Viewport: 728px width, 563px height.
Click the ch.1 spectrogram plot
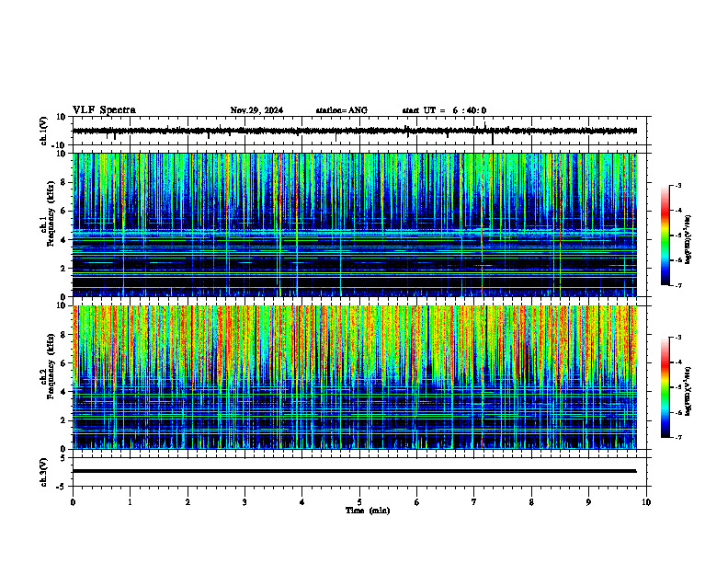(354, 224)
